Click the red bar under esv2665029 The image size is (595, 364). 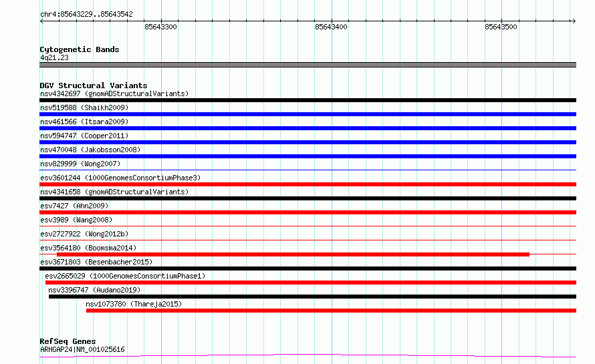(x=311, y=283)
